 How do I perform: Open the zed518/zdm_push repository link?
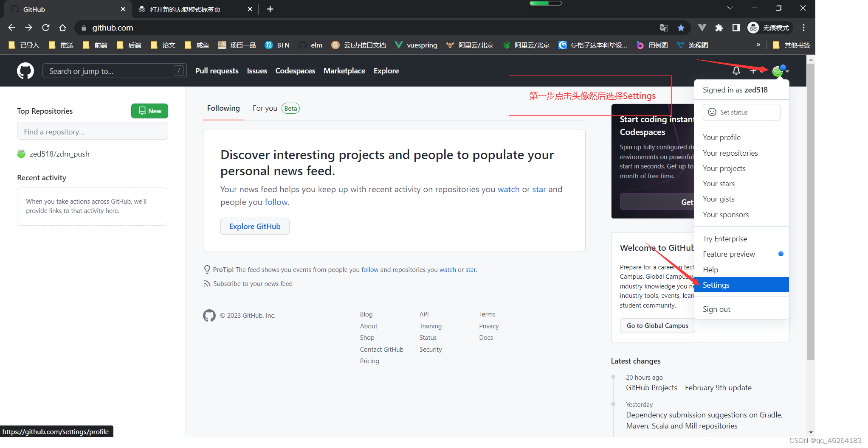59,154
